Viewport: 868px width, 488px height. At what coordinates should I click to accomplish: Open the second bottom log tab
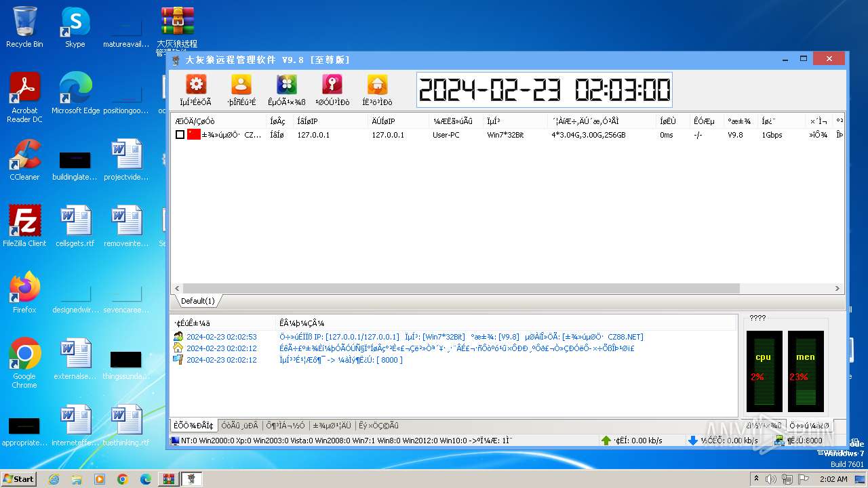click(x=239, y=426)
